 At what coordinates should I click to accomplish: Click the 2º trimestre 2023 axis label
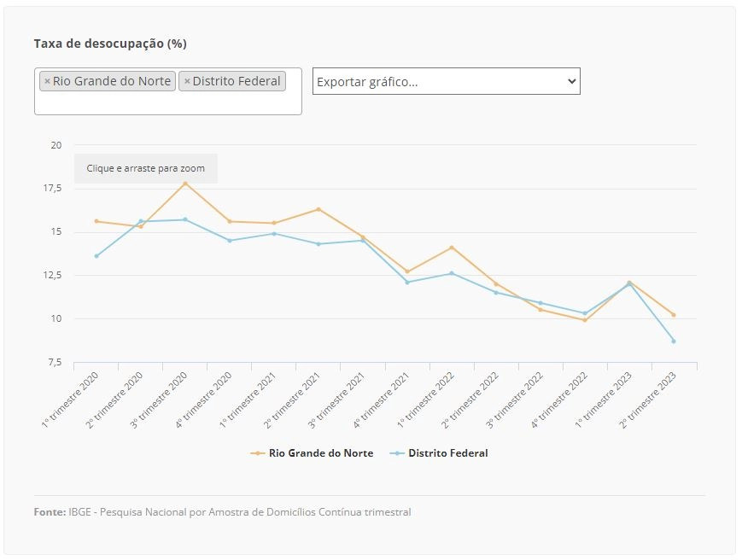click(647, 400)
